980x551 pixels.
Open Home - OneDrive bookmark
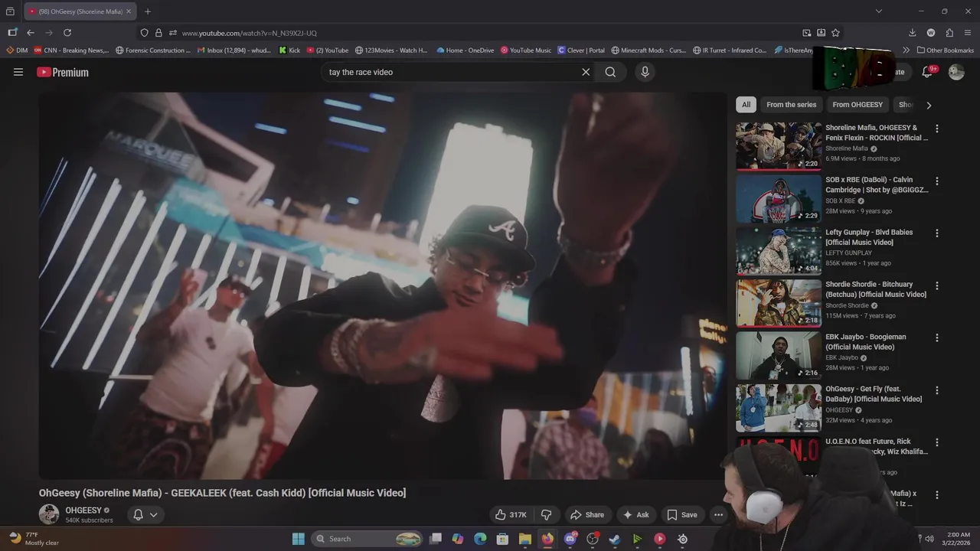coord(465,51)
